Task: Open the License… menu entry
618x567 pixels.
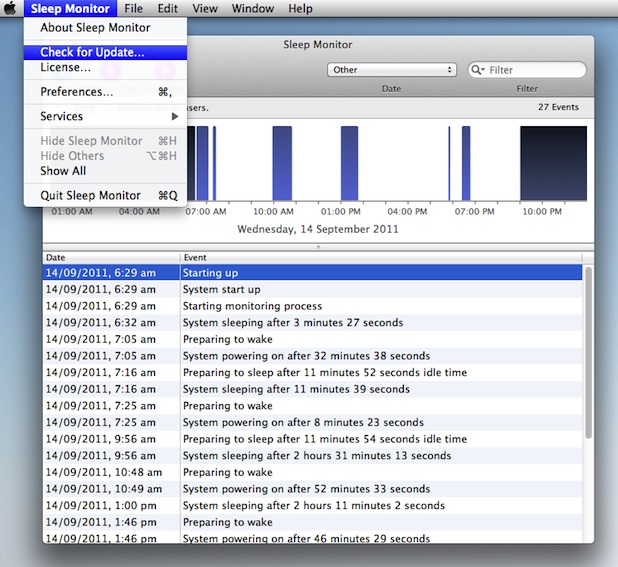Action: [x=105, y=67]
